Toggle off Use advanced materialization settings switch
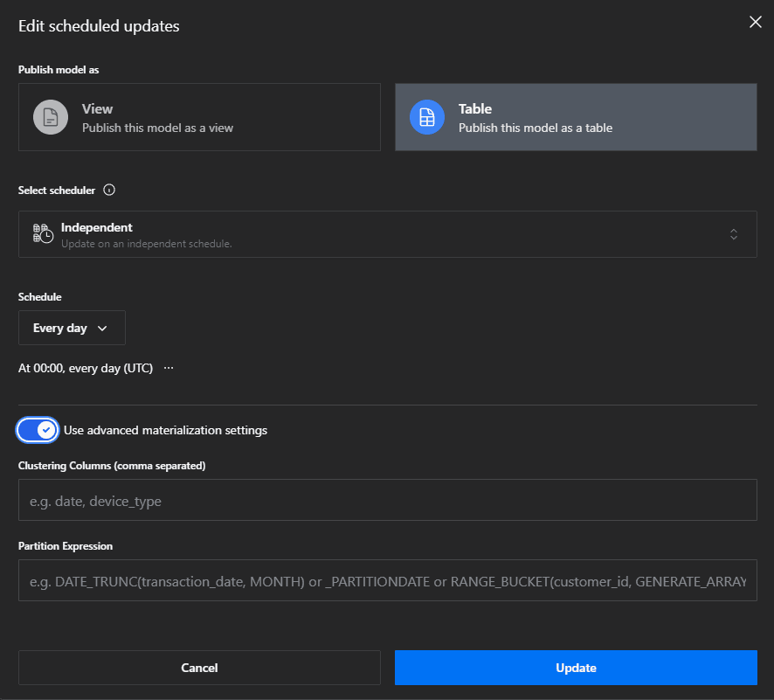The image size is (774, 700). [38, 430]
